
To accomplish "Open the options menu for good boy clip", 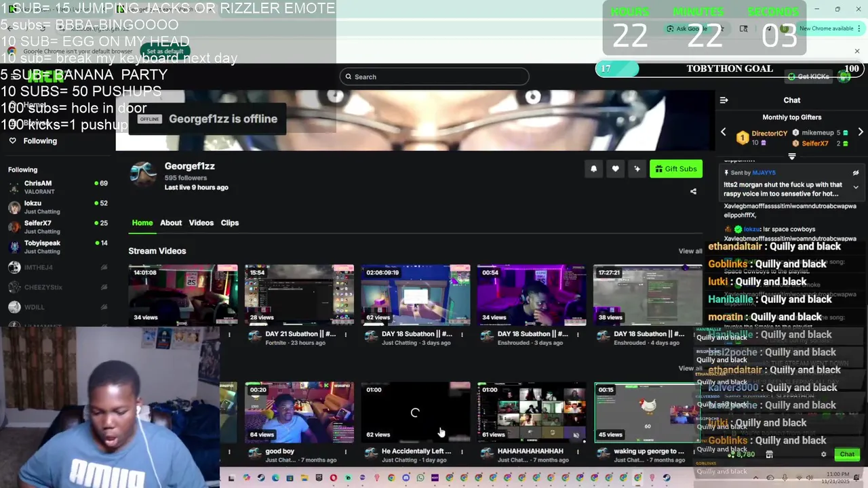I will 345,451.
